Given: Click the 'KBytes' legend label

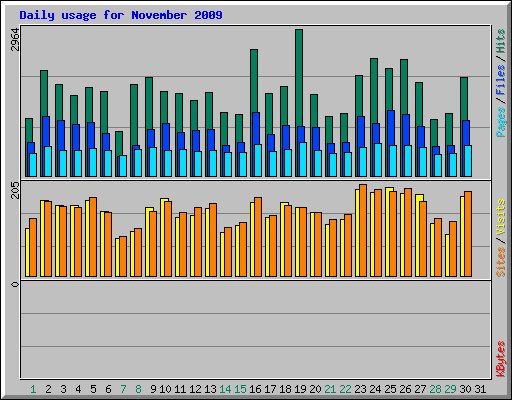Looking at the screenshot, I should 500,359.
